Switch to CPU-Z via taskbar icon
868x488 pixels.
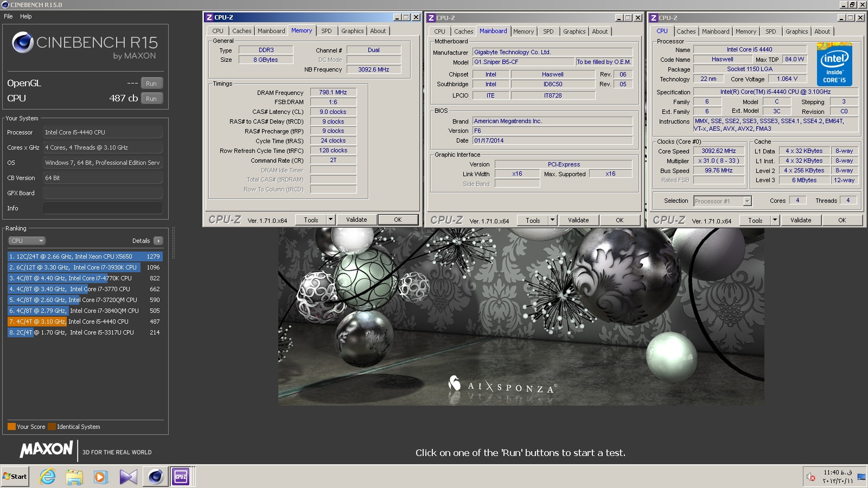[181, 477]
